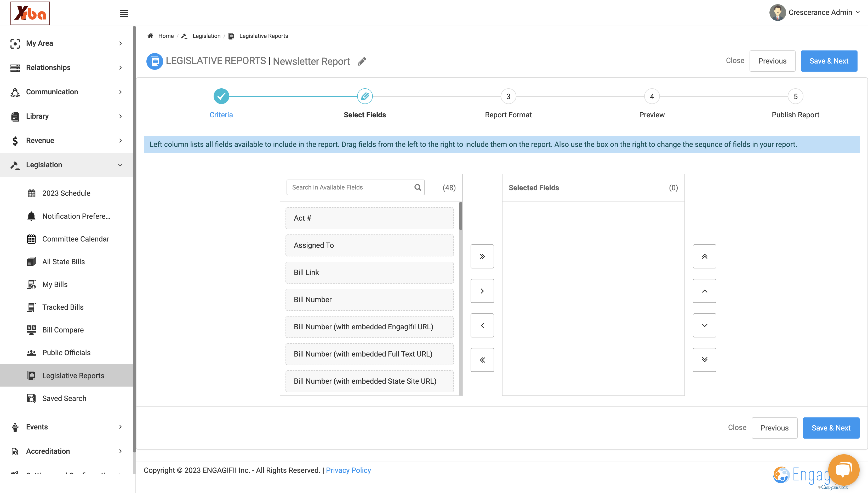Screen dimensions: 868x494
Task: Click bottom Previous button
Action: (774, 428)
